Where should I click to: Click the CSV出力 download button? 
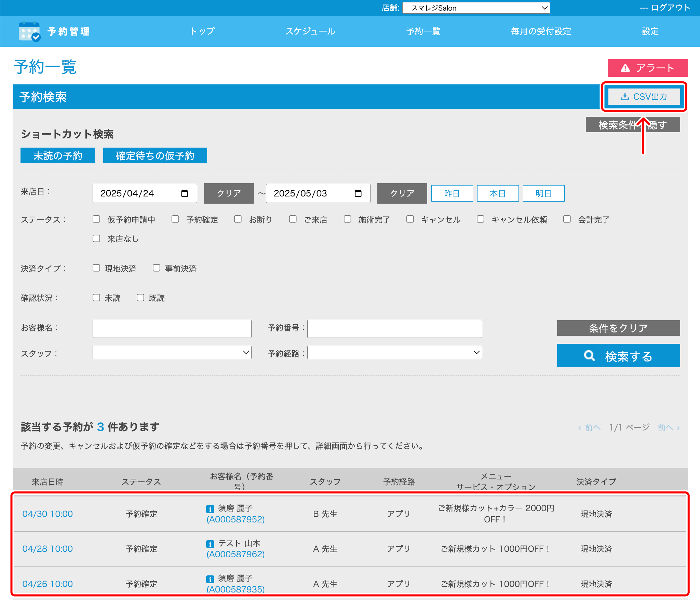coord(644,97)
